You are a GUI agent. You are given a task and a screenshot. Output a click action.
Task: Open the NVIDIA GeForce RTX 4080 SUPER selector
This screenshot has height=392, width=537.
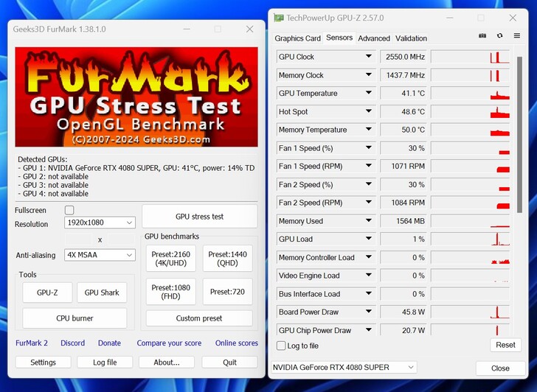344,367
